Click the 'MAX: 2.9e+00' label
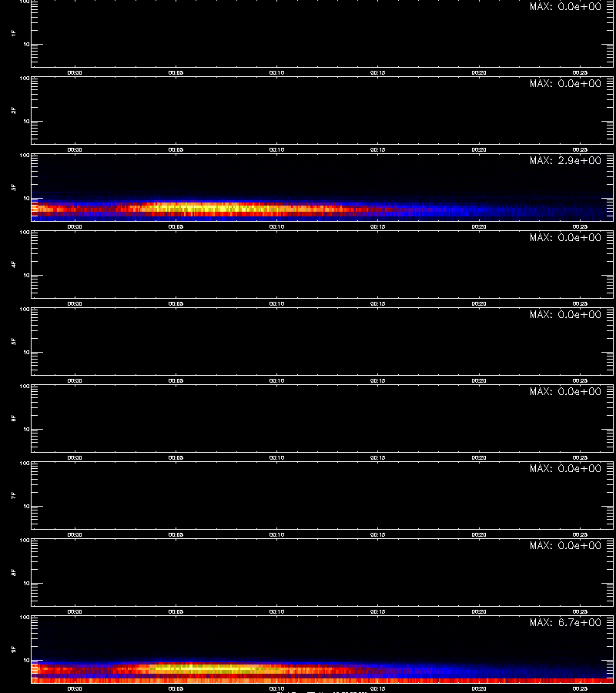 565,160
